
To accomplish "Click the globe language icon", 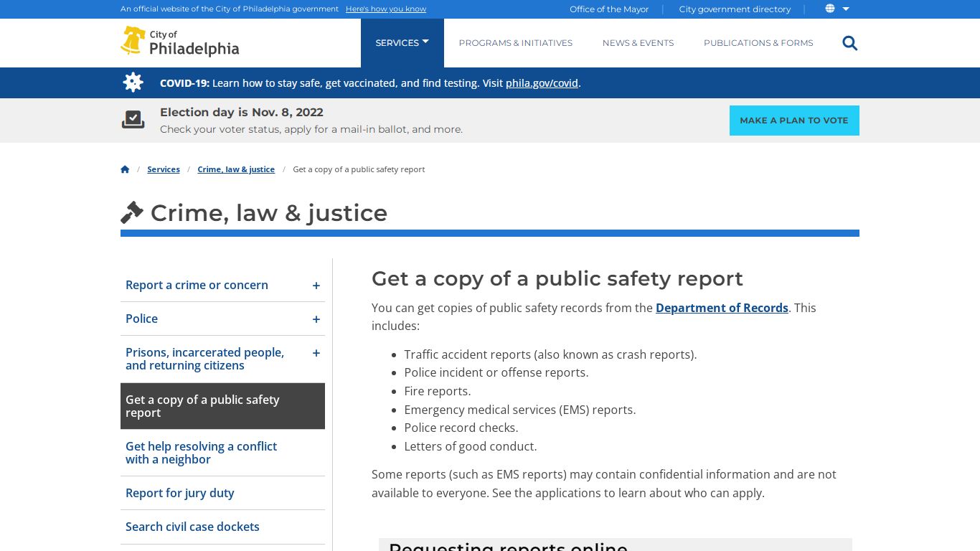I will (830, 9).
